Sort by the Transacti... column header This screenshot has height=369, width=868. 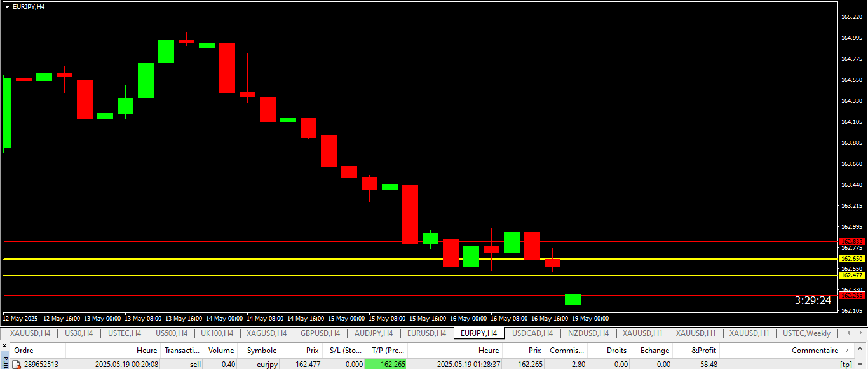point(182,351)
